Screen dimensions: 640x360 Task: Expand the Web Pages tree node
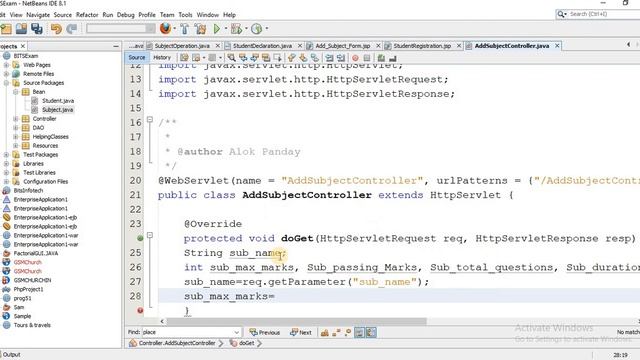(6, 65)
